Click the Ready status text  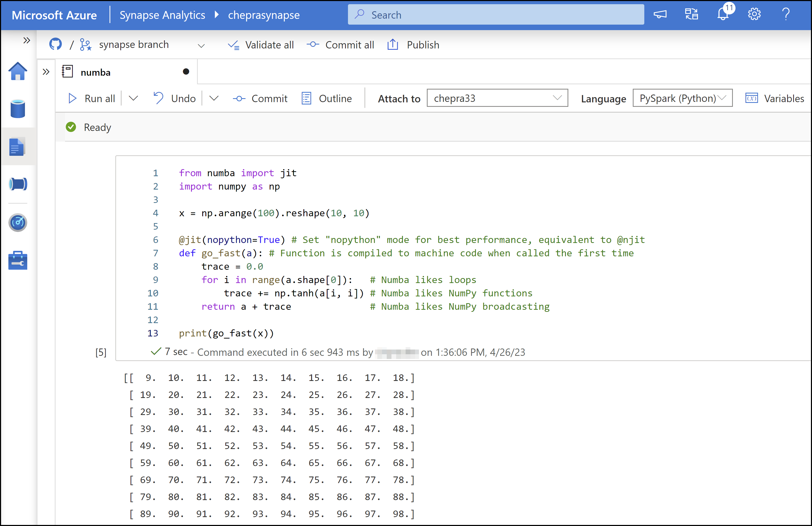[97, 128]
